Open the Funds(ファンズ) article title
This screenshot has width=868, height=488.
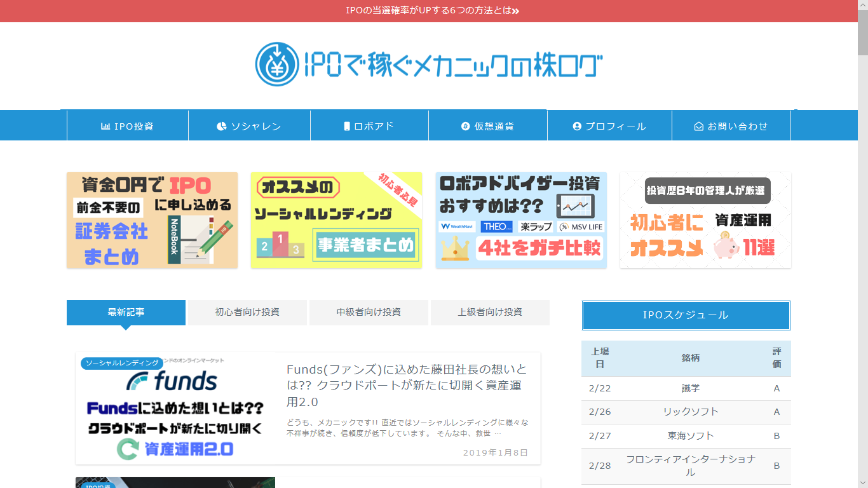click(x=407, y=386)
